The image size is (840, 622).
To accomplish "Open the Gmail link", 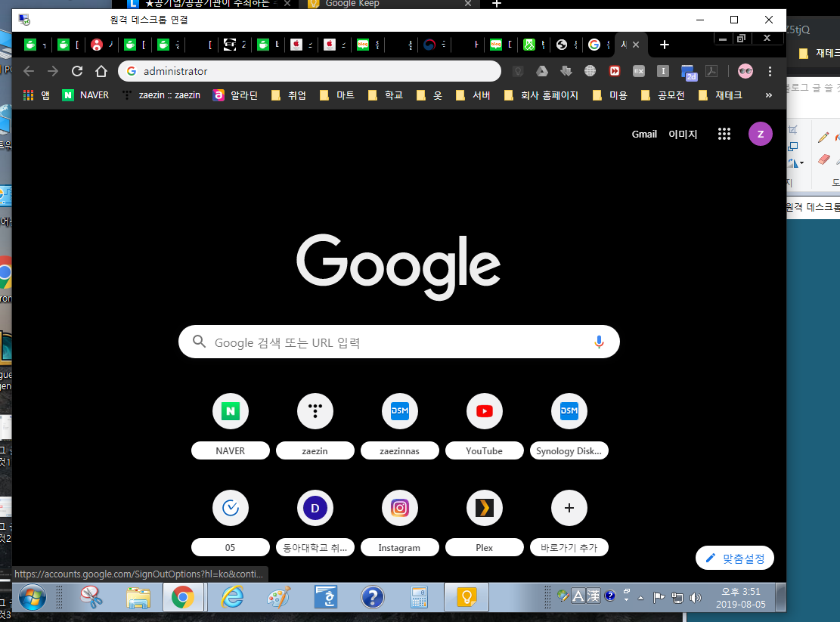I will (644, 135).
